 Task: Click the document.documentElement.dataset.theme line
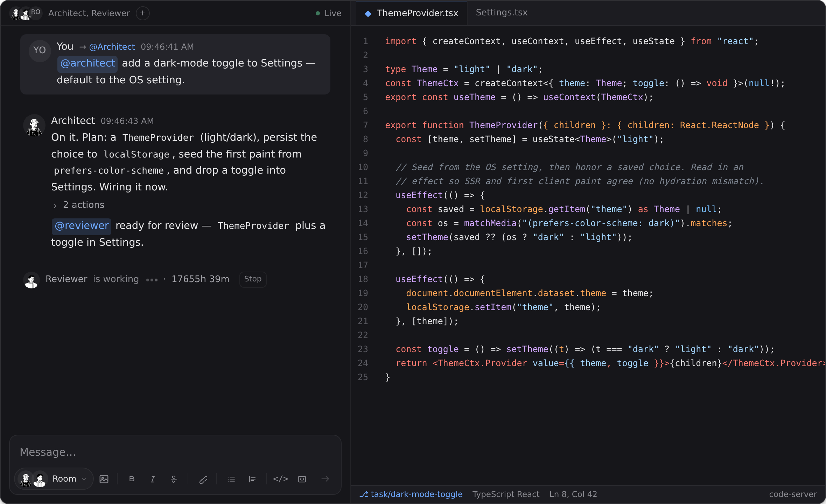[530, 293]
